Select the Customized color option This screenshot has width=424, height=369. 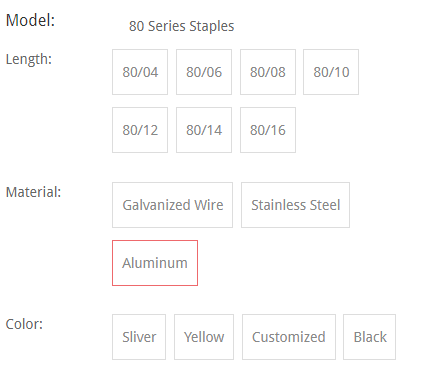pos(289,337)
